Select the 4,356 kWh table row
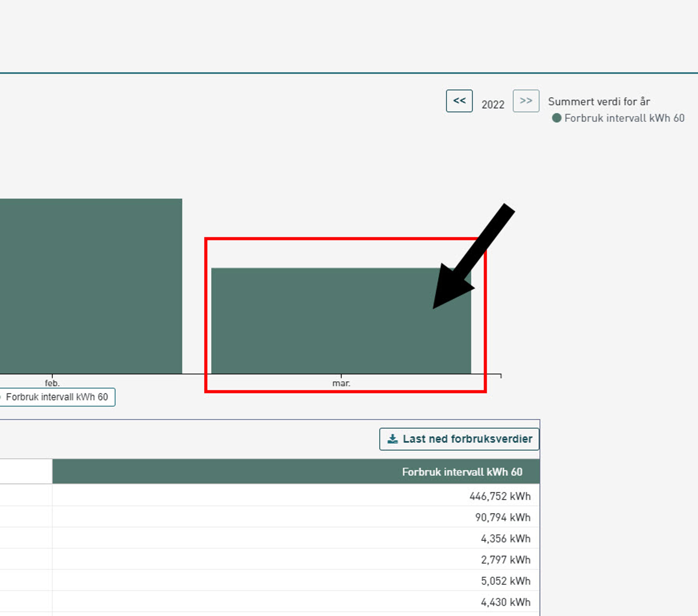 point(505,539)
